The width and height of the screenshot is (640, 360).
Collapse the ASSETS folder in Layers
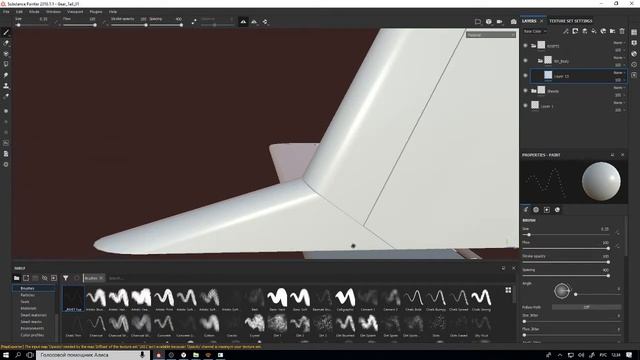(x=533, y=46)
